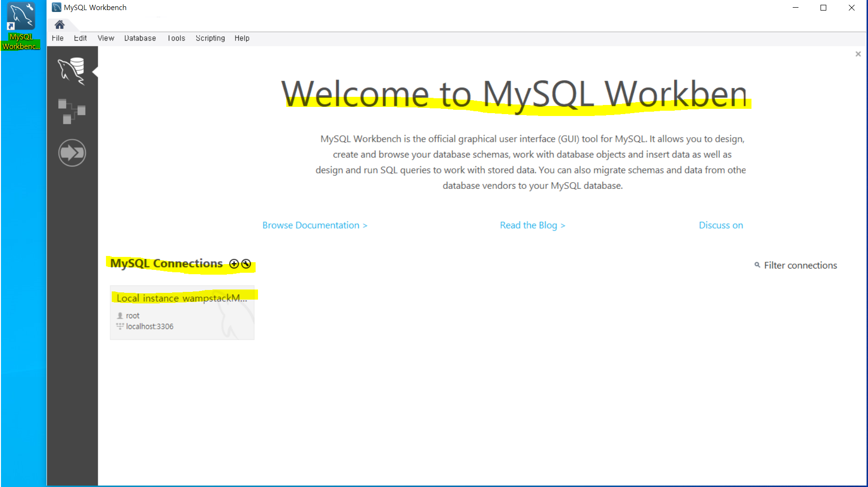Click the root user label

[133, 316]
